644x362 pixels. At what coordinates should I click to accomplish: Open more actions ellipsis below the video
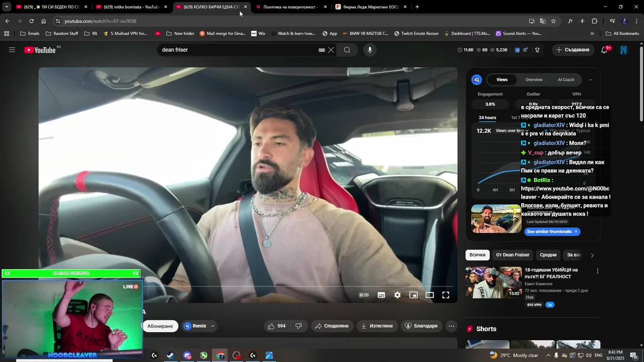[x=451, y=326]
